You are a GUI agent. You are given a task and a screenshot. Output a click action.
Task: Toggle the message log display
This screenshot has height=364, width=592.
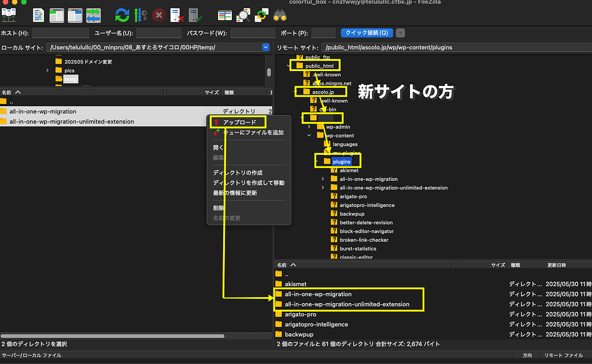tap(38, 15)
